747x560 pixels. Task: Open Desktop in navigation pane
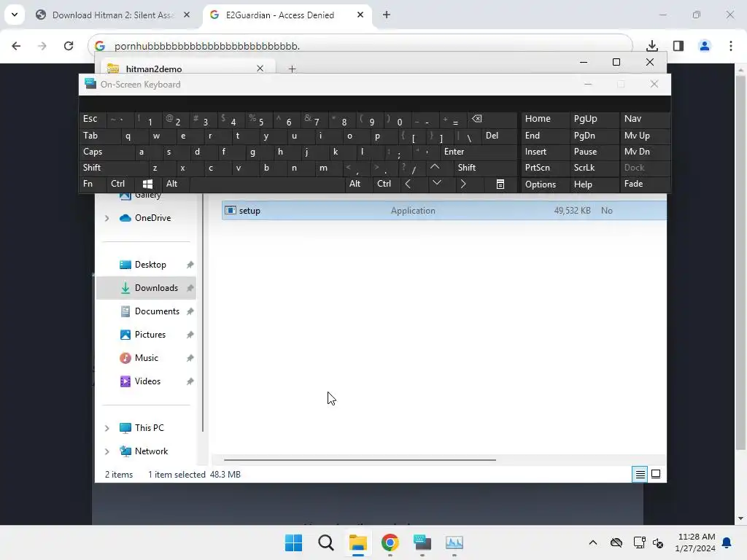point(146,265)
